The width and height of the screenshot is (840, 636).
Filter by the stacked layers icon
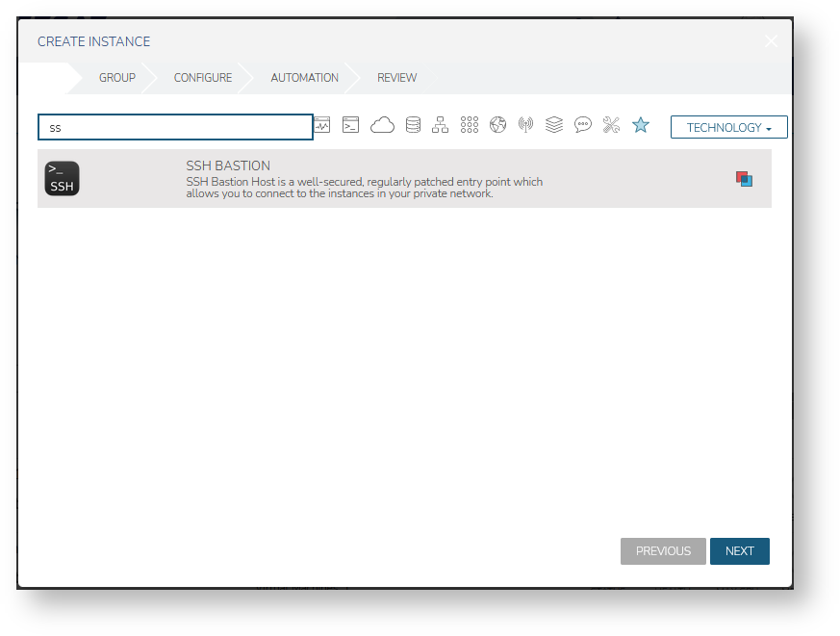point(554,125)
